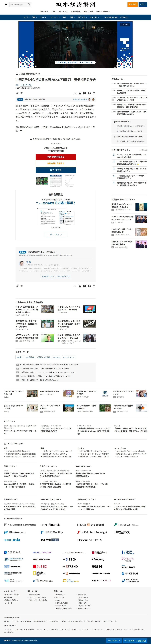Open the ハイセンス 116インチ article thumbnail
Viewport: 151px width, 644px height.
pyautogui.click(x=89, y=309)
